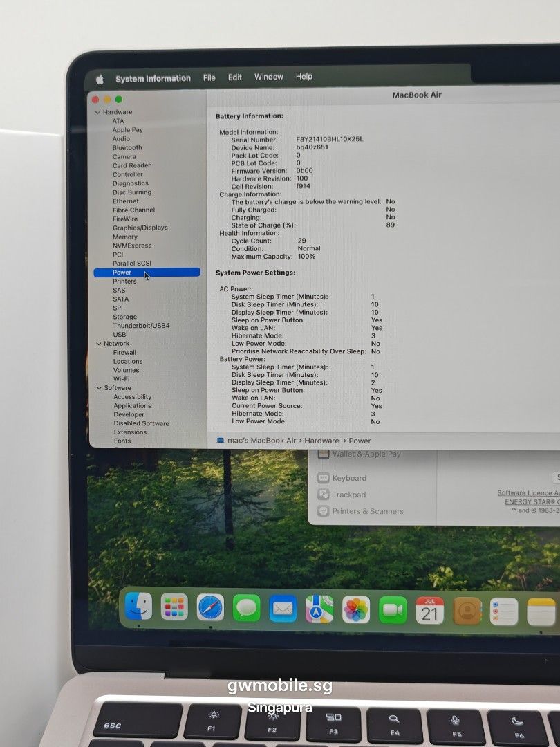Launch Safari from the dock
560x747 pixels.
click(210, 607)
